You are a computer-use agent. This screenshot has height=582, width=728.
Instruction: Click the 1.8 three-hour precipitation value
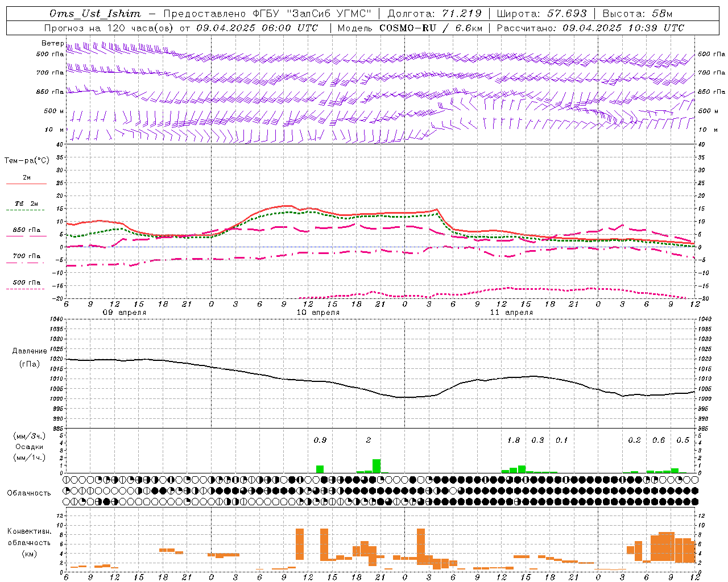pos(514,440)
